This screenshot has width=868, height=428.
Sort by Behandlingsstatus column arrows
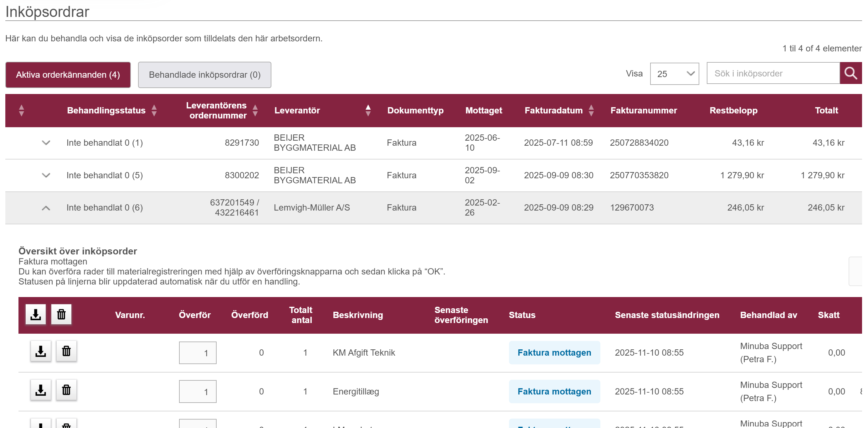tap(154, 110)
